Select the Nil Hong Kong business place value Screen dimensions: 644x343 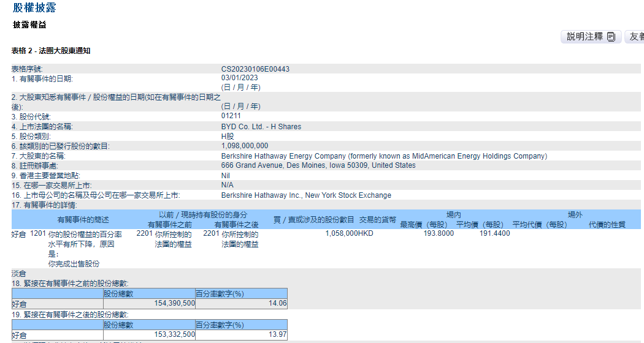click(x=225, y=176)
